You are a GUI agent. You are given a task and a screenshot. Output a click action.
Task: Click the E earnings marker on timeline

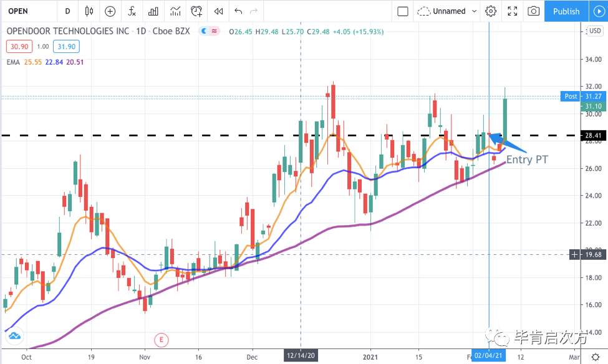(x=162, y=340)
